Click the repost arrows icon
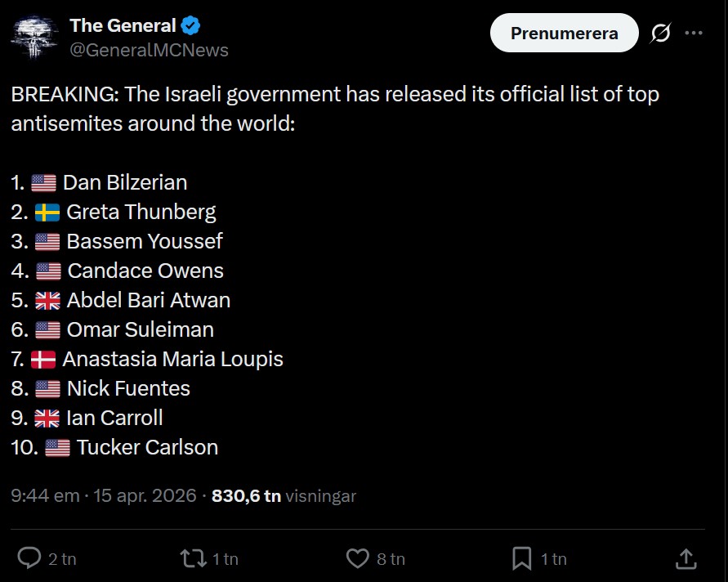Viewport: 728px width, 582px height. (x=193, y=558)
